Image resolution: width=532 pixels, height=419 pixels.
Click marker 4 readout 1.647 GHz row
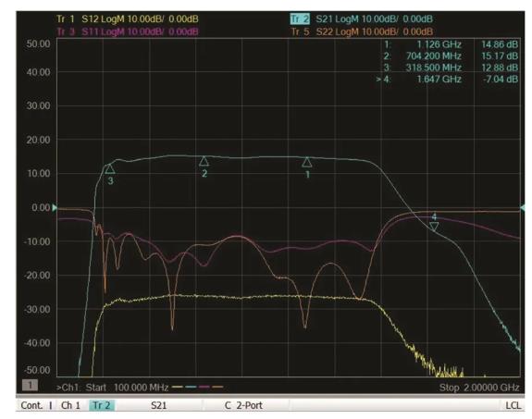click(x=447, y=79)
